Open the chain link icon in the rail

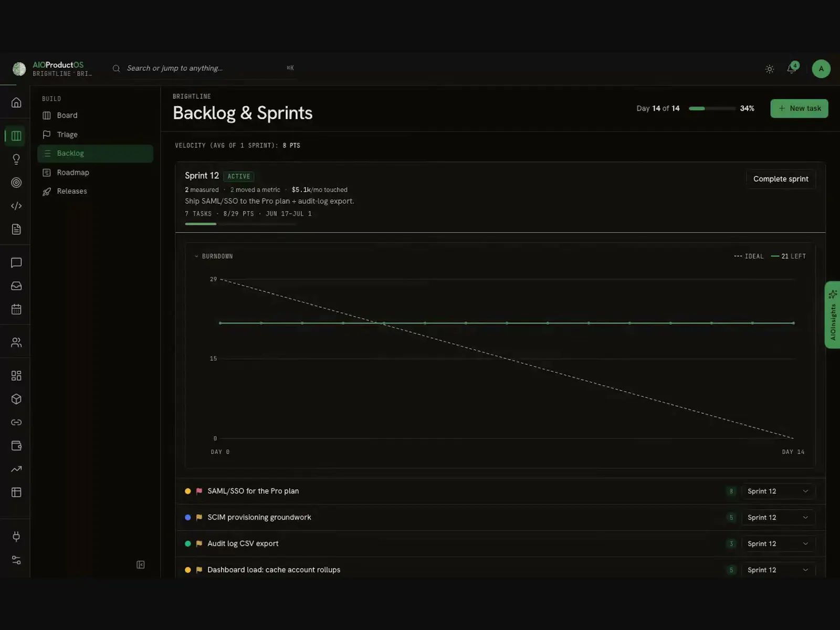click(16, 422)
